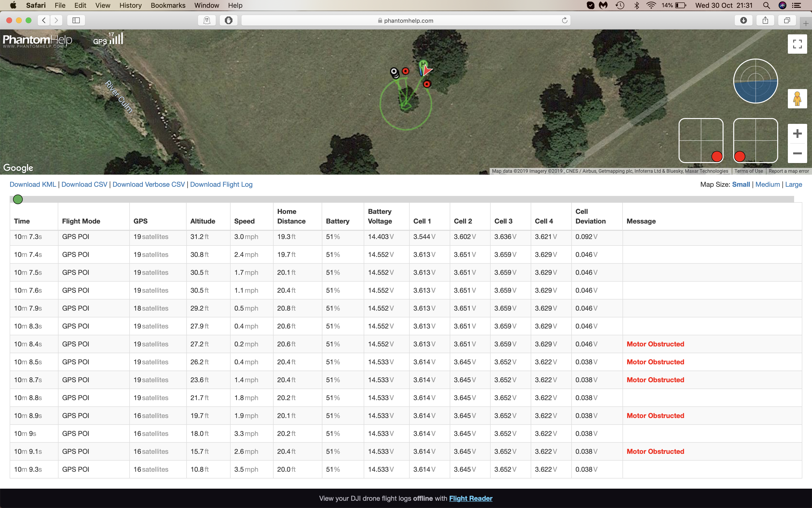
Task: Click the 0.092 V cell deviation value
Action: (586, 237)
